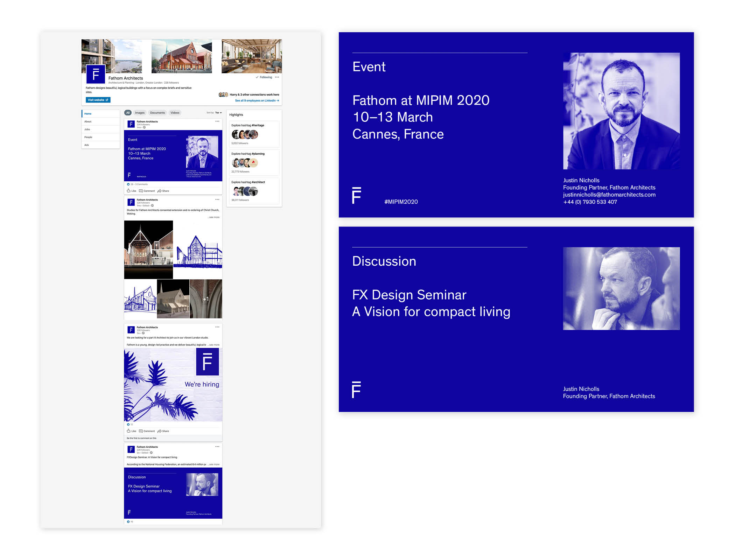The height and width of the screenshot is (560, 735).
Task: Open the page header three-dots menu
Action: (x=277, y=77)
